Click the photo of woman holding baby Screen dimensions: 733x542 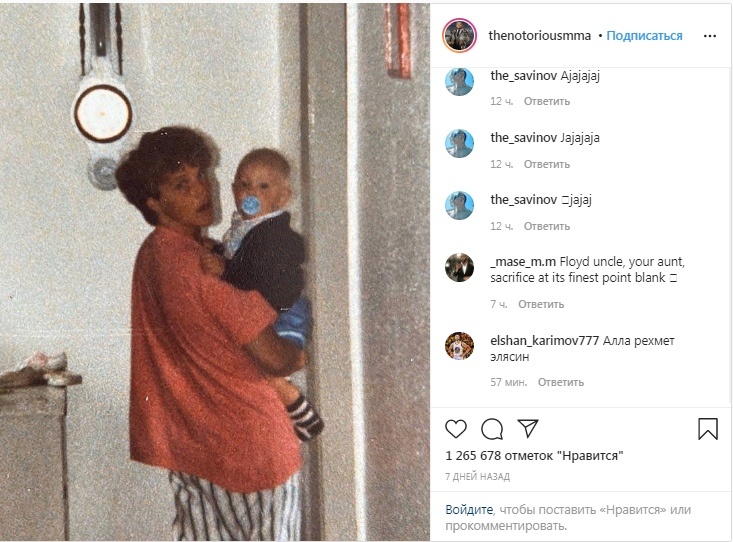(x=215, y=272)
